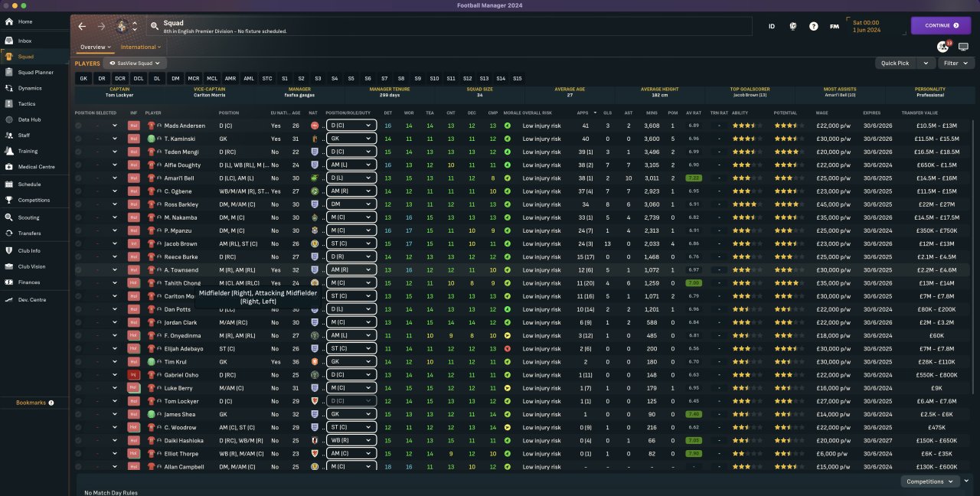Open the Schedule page
Screen dimensions: 980x496
29,184
